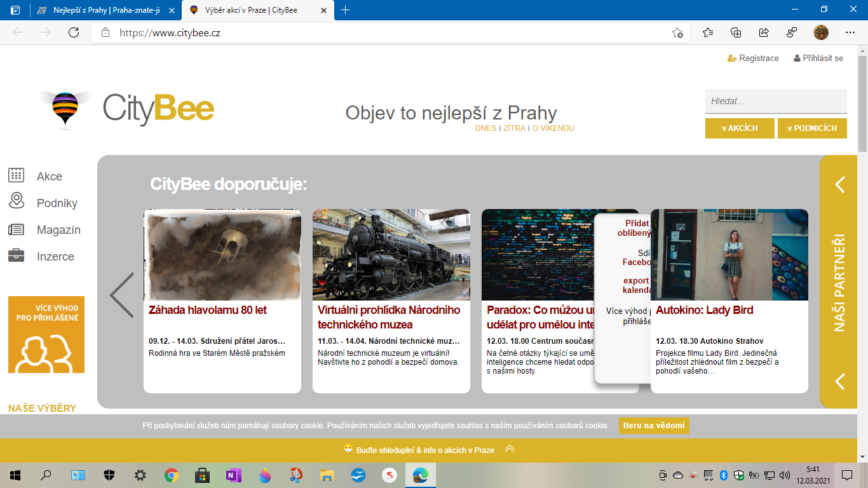The width and height of the screenshot is (868, 488).
Task: Click ZÍTRA link
Action: (x=514, y=128)
